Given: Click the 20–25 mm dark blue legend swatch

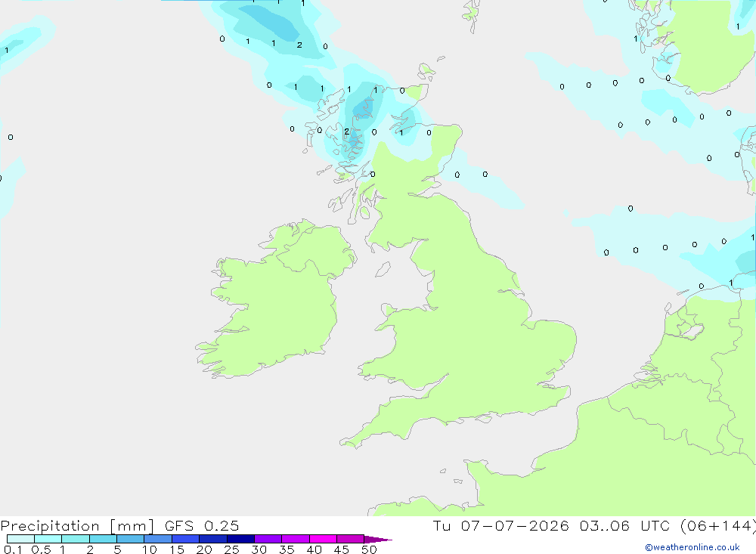Looking at the screenshot, I should pos(213,539).
